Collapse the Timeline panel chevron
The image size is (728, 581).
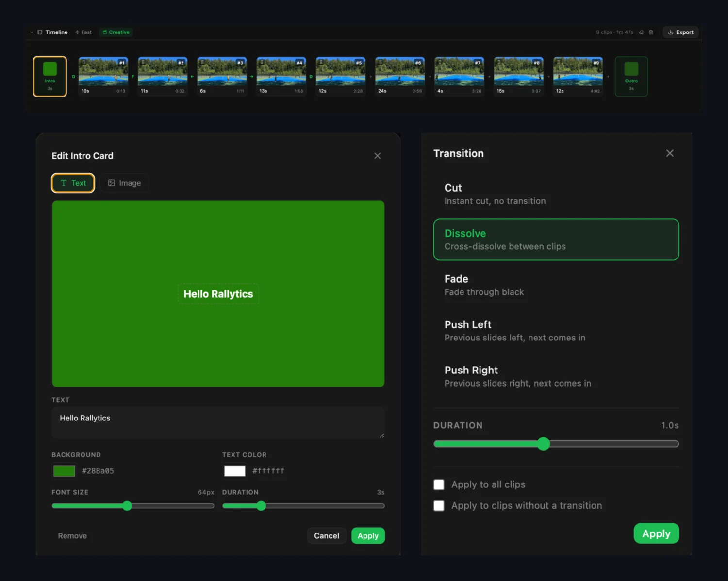(x=32, y=32)
